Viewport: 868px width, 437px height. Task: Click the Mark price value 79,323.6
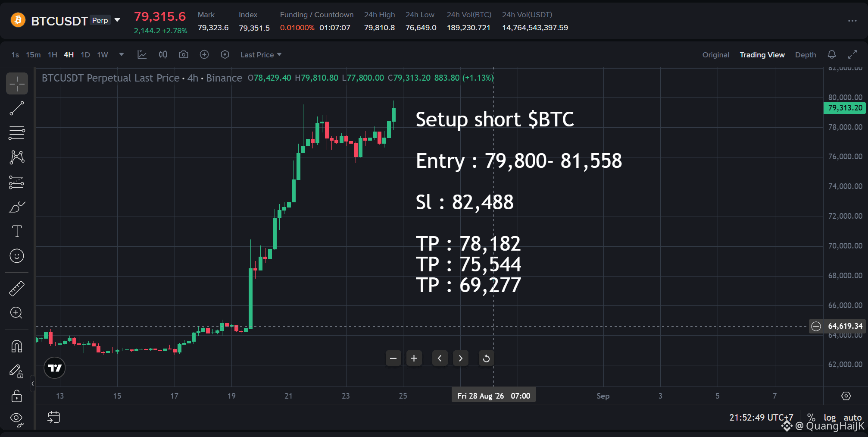pyautogui.click(x=213, y=28)
